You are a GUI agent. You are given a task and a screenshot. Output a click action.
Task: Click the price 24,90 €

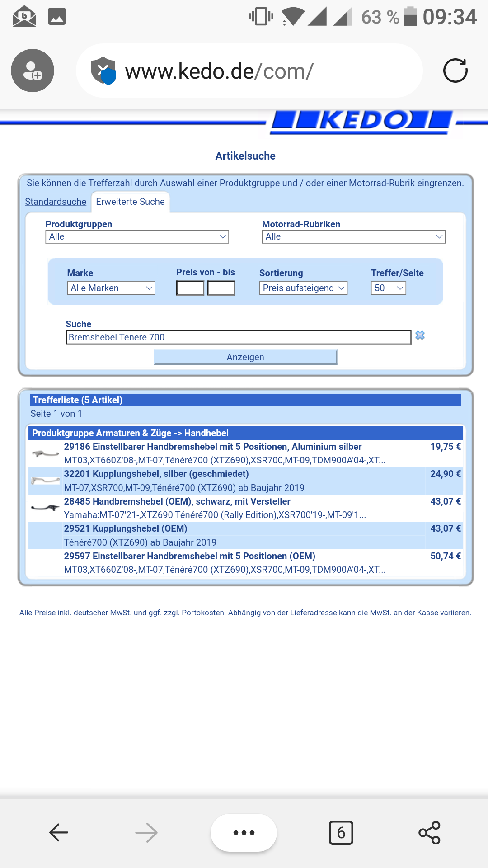446,474
